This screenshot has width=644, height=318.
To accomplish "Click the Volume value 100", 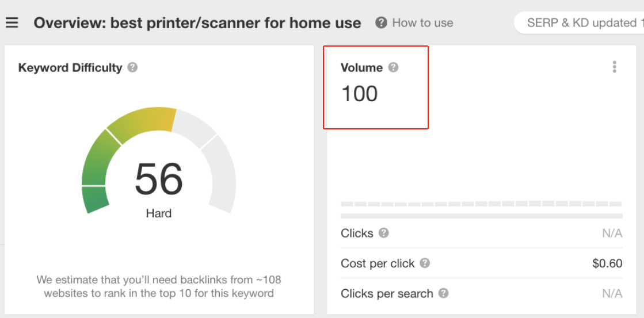I will click(360, 94).
